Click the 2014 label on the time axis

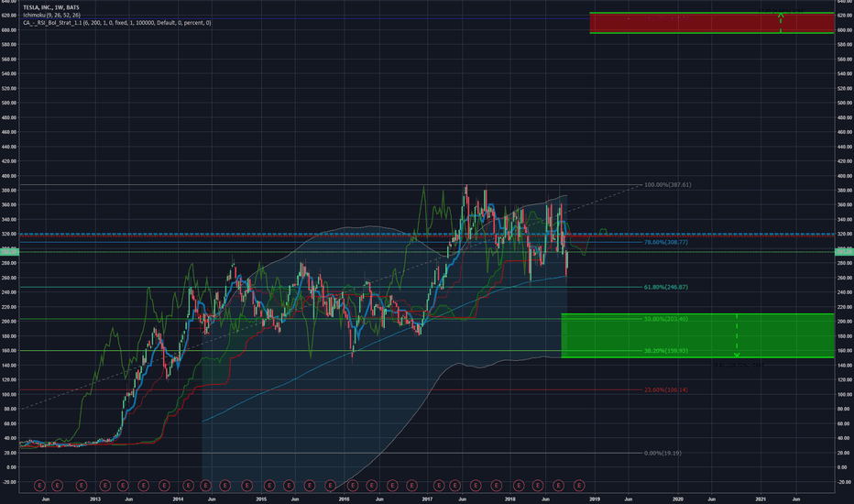pos(178,499)
